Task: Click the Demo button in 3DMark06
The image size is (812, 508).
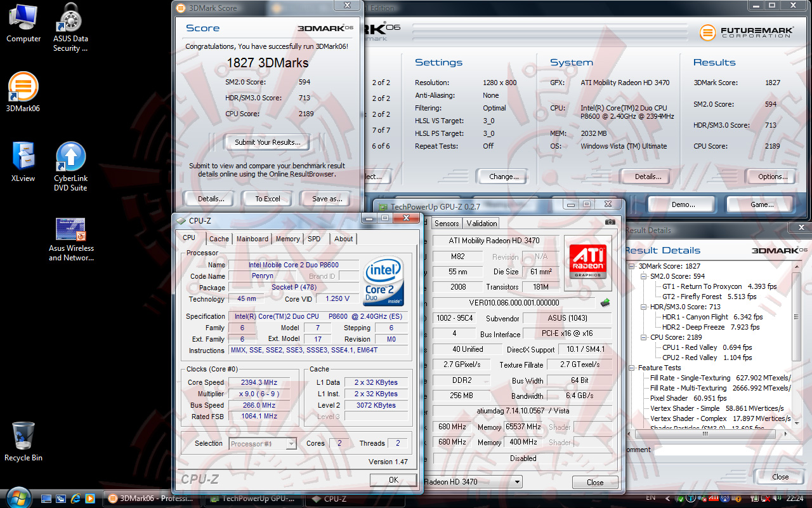Action: click(683, 204)
